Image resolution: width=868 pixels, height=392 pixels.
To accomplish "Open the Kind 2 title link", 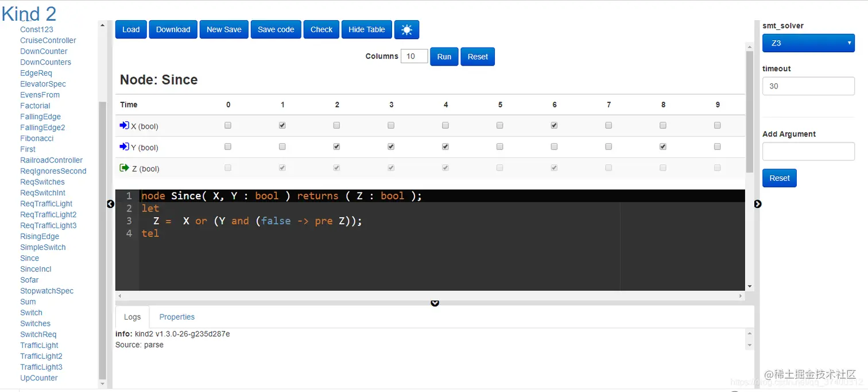I will coord(29,13).
